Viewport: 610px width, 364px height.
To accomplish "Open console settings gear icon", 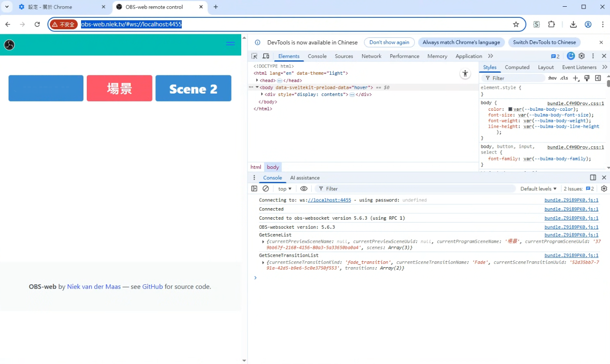I will [x=604, y=188].
